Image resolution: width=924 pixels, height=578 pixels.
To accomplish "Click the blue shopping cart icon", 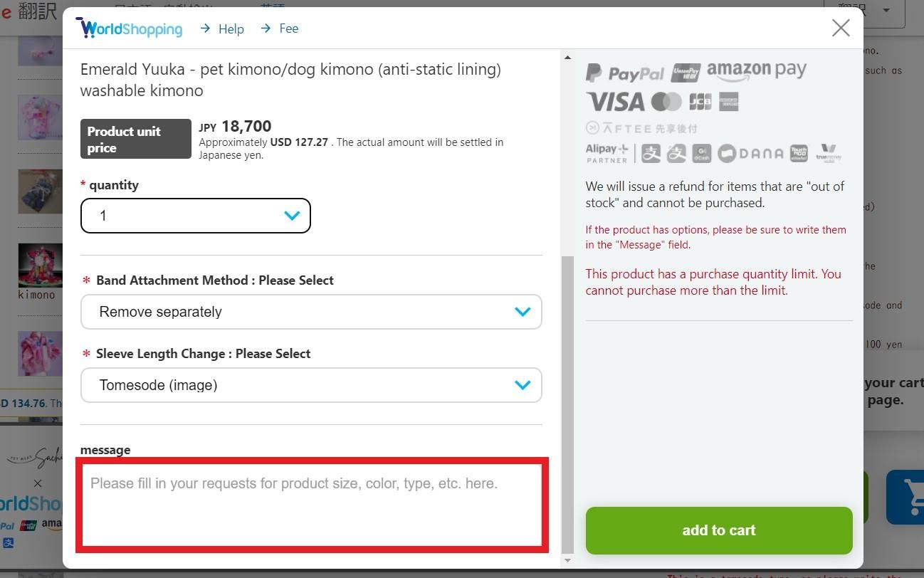I will coord(905,496).
